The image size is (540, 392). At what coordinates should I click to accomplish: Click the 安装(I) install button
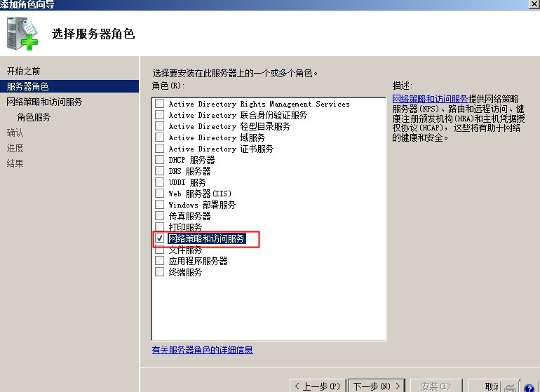(436, 386)
